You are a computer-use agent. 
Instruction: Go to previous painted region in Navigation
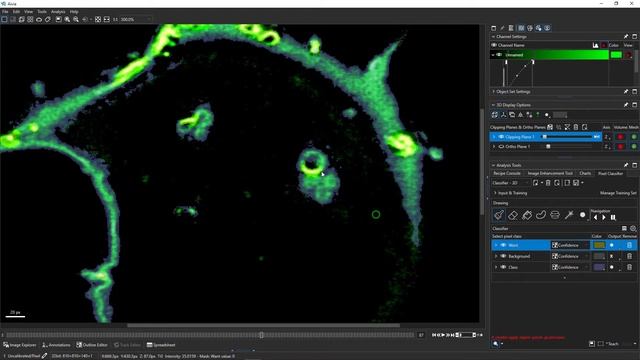(x=595, y=218)
